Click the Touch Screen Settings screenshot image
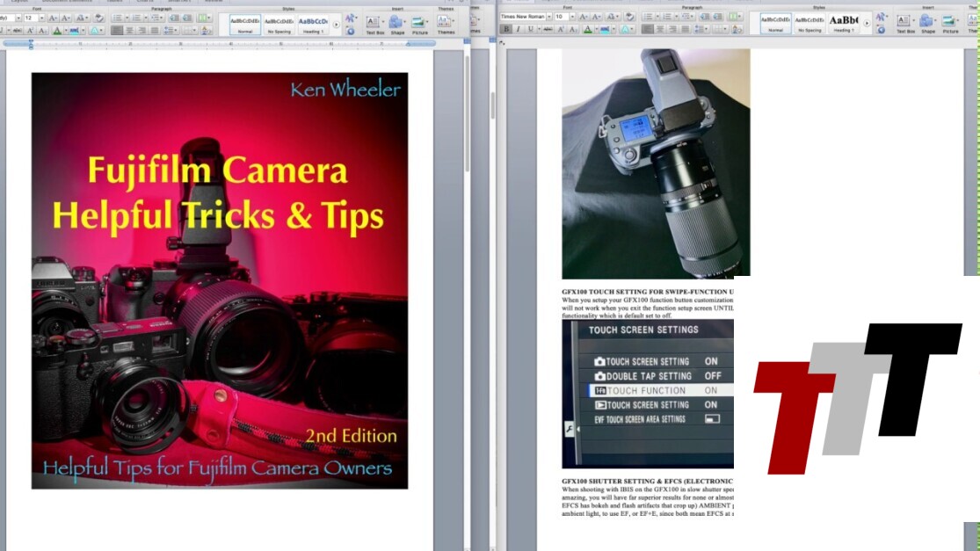 (x=648, y=393)
